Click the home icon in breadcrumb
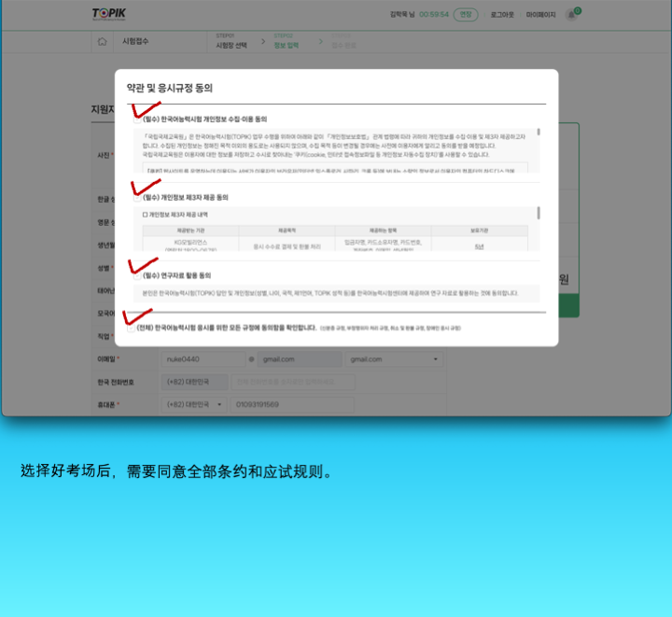 pyautogui.click(x=102, y=42)
